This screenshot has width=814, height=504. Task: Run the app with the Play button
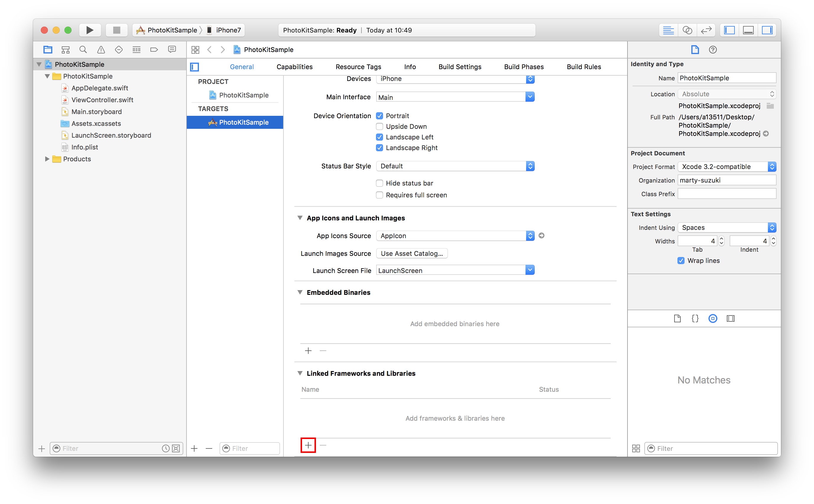(x=90, y=30)
